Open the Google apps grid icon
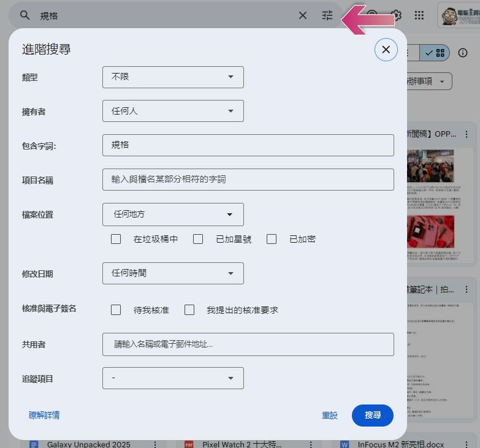Screen dimensions: 480x448 coord(419,15)
